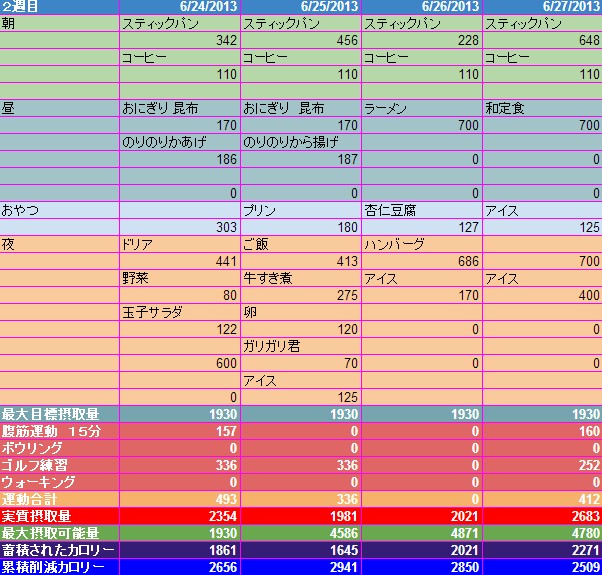
Task: Click the 玉子サラダ cell
Action: tap(180, 312)
